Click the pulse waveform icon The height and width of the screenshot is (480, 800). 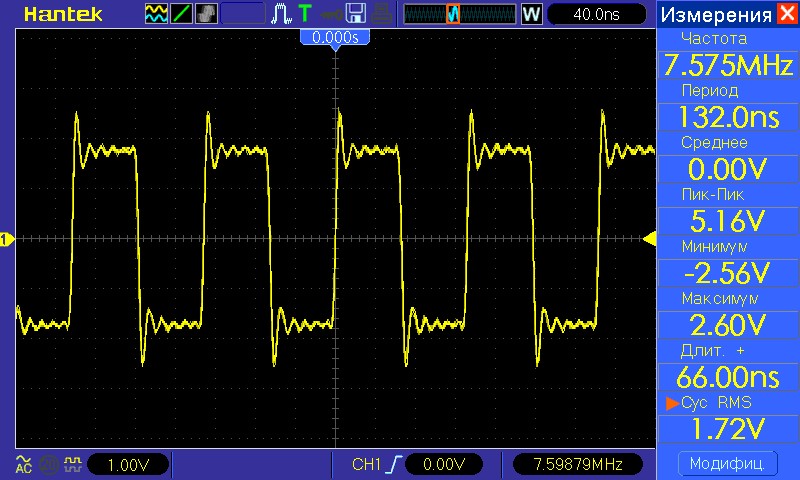[281, 14]
